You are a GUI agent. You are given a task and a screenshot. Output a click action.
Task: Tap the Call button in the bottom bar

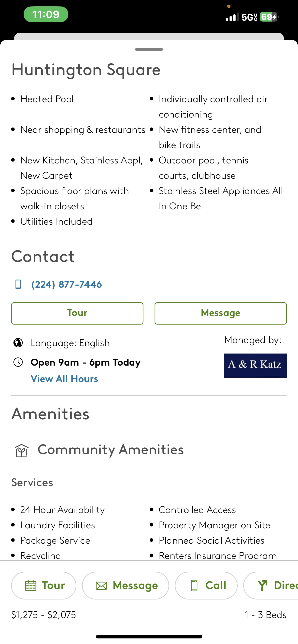coord(206,586)
